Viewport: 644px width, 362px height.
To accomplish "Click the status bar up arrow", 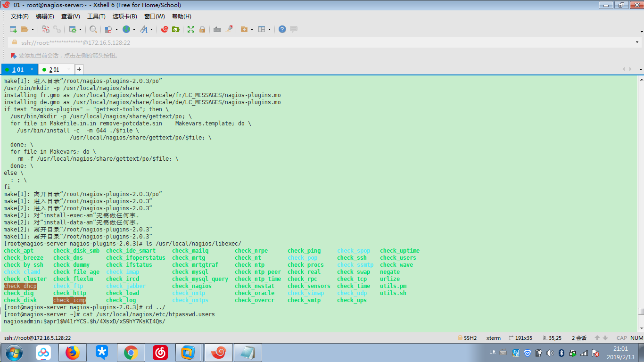I will [x=598, y=338].
